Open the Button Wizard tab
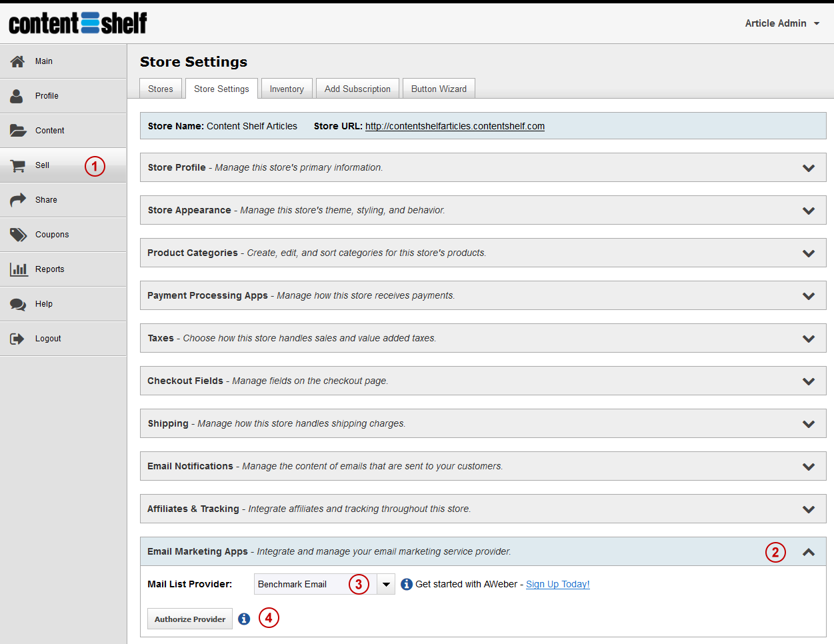This screenshot has height=644, width=834. 439,89
